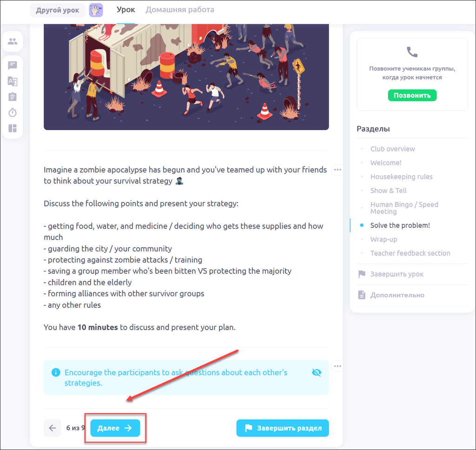Click the translator icon in sidebar
Screen dimensions: 476x450
tap(13, 81)
